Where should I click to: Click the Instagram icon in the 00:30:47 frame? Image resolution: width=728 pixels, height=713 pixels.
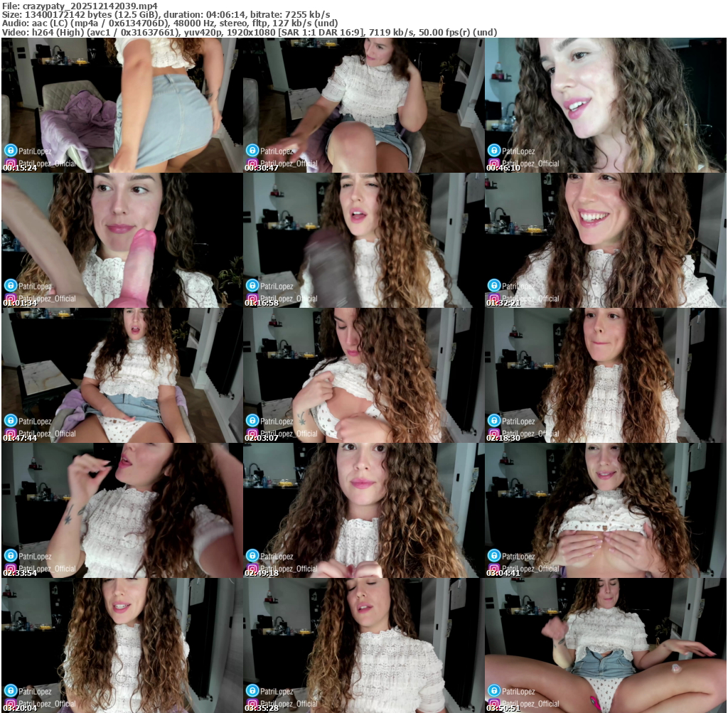point(251,163)
